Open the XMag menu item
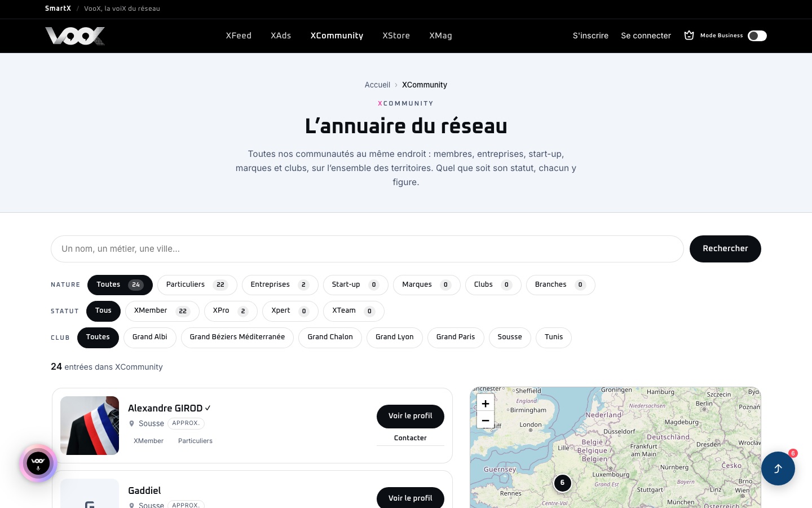Image resolution: width=812 pixels, height=508 pixels. [440, 36]
